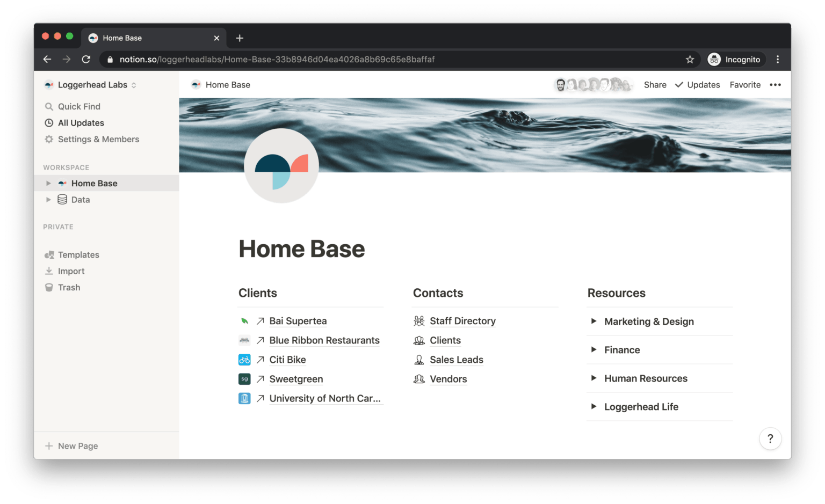Bookmark page using star icon
Image resolution: width=825 pixels, height=504 pixels.
click(x=690, y=60)
